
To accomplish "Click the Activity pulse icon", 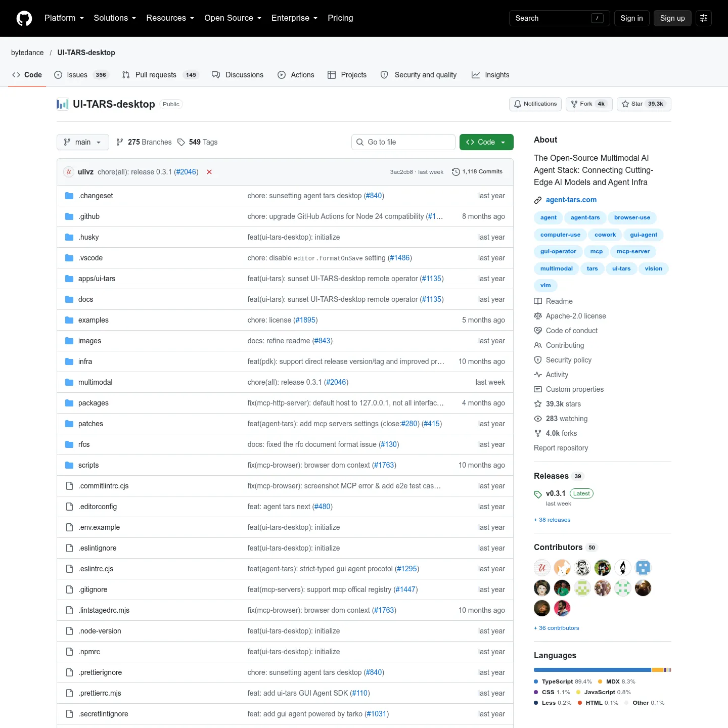I will click(x=538, y=375).
